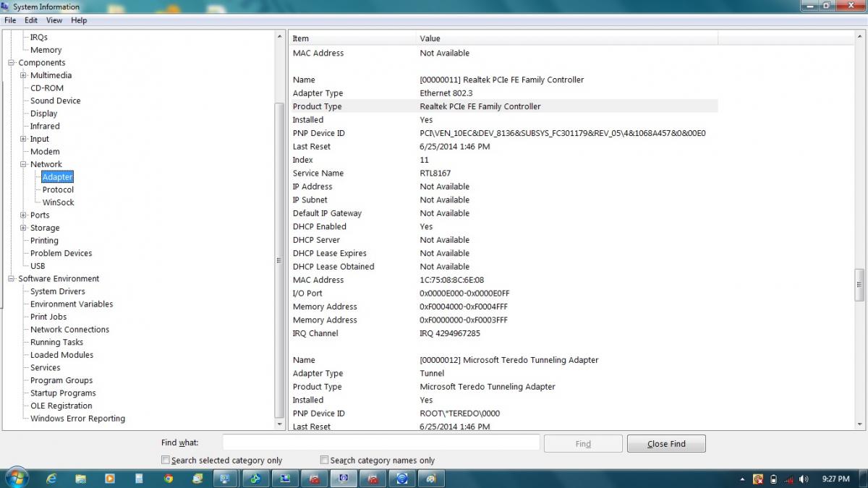Click the 'Find what' text field
The image size is (868, 488).
381,442
